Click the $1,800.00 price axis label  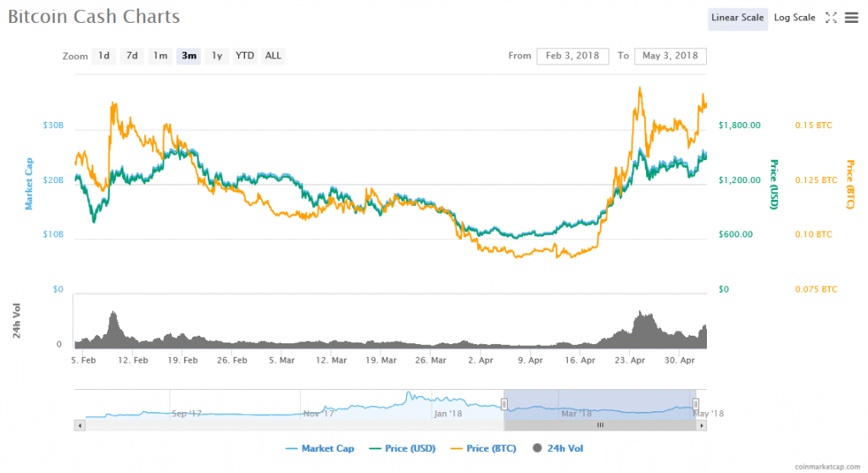pyautogui.click(x=739, y=125)
